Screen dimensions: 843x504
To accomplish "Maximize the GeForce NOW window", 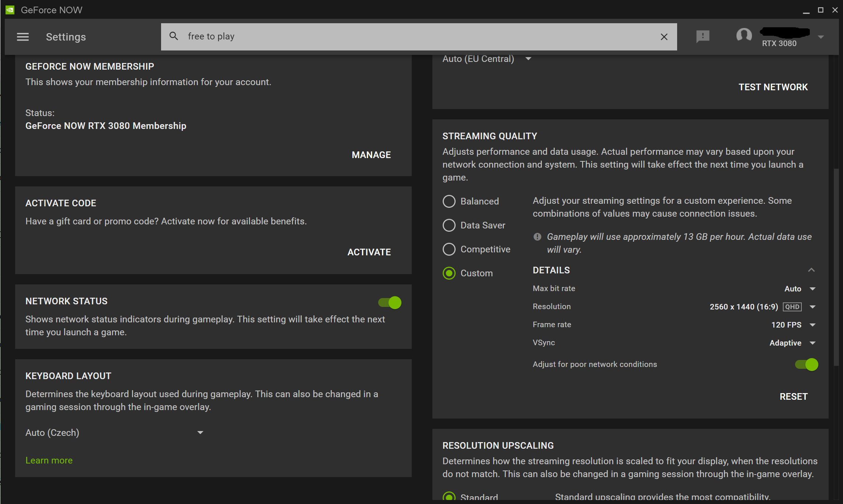I will [x=821, y=10].
